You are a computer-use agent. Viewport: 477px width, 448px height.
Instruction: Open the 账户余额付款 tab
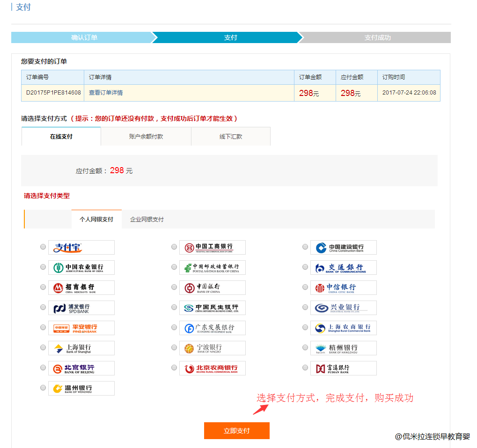tap(146, 137)
